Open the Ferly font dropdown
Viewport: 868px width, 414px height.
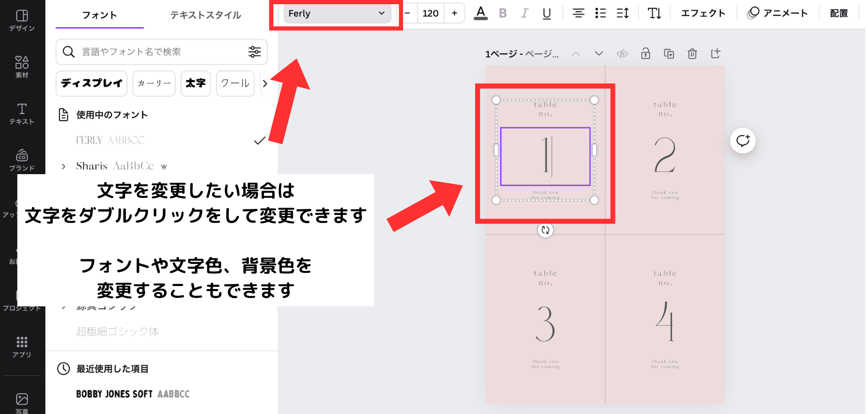[337, 14]
